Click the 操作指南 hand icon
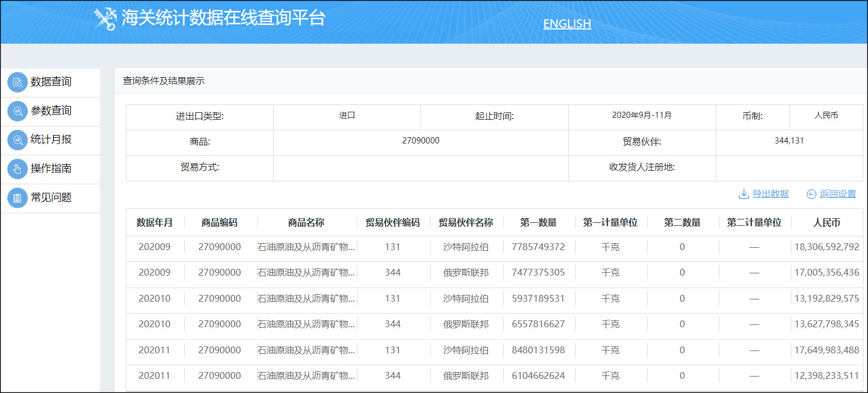Image resolution: width=868 pixels, height=393 pixels. (x=16, y=169)
